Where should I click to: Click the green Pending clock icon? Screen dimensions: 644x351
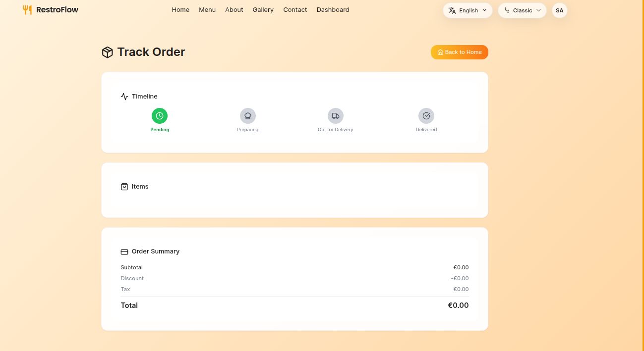[160, 116]
